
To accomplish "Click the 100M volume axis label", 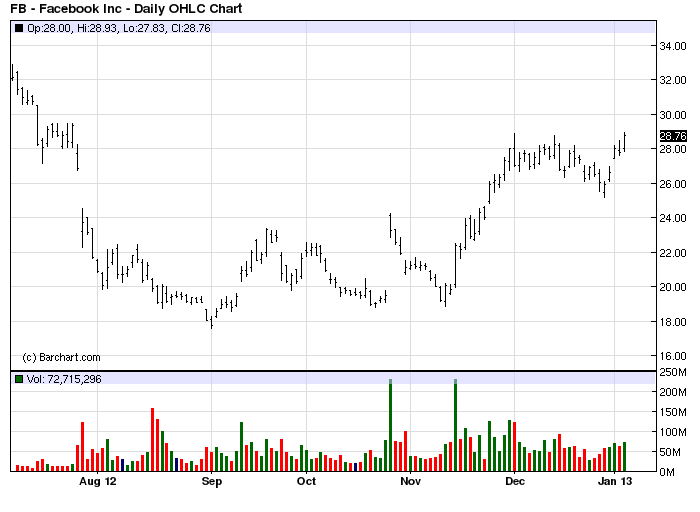I will pyautogui.click(x=673, y=433).
